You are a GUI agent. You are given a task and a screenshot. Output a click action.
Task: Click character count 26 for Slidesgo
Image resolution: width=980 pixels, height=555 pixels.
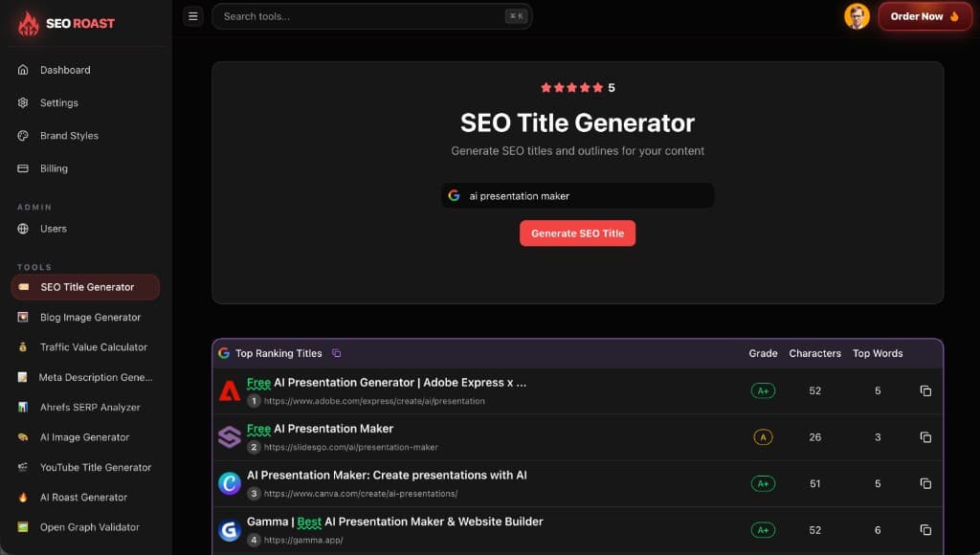[815, 437]
